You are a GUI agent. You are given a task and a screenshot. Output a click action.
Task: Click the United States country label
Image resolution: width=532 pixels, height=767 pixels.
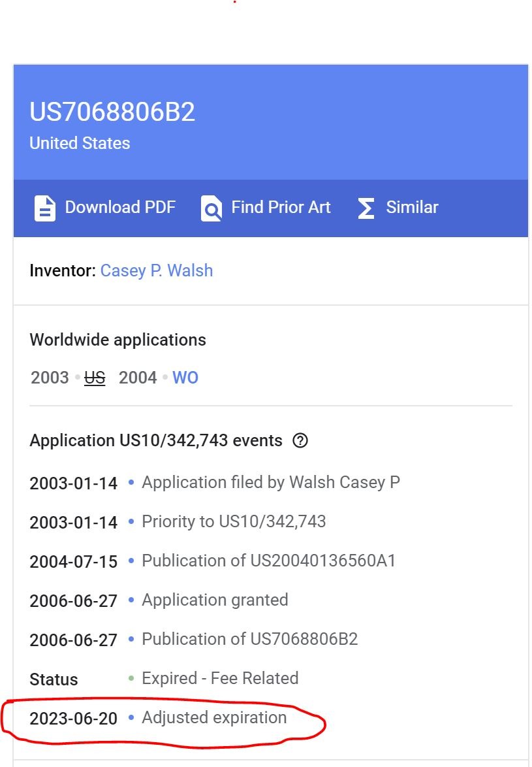[x=80, y=143]
